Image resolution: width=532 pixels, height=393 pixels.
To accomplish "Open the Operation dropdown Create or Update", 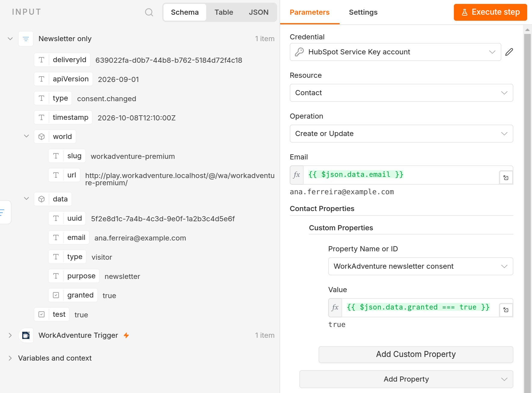I will [401, 134].
